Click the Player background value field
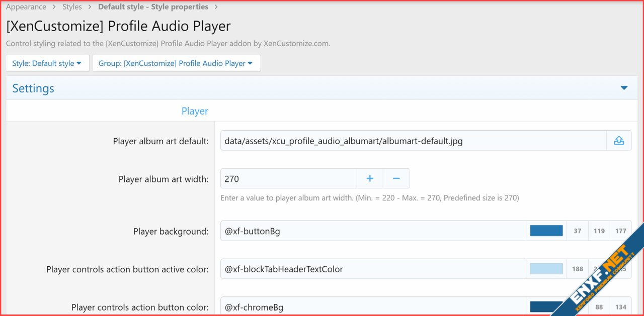Image resolution: width=644 pixels, height=316 pixels. (x=373, y=231)
